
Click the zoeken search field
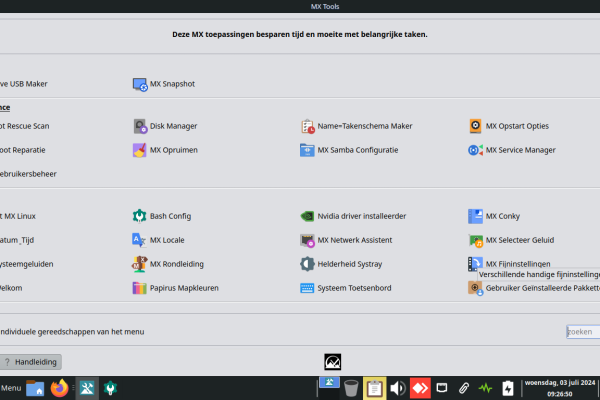580,331
